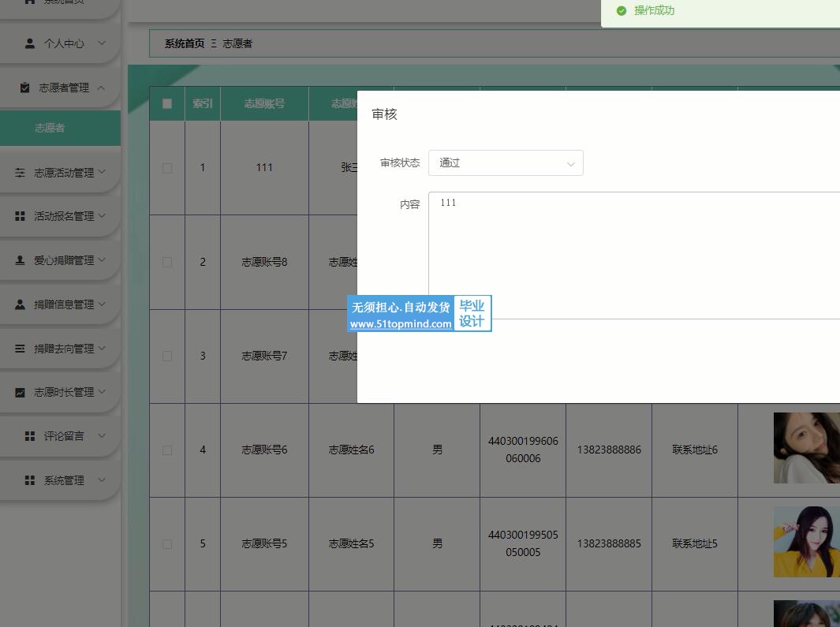Click the 个人中心 person icon
The width and height of the screenshot is (840, 627).
[x=30, y=43]
